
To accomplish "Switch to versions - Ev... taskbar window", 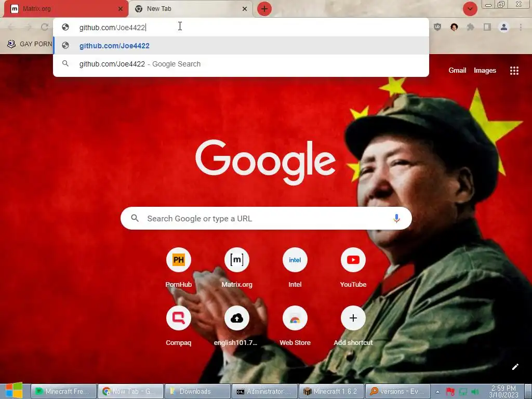I will [398, 391].
